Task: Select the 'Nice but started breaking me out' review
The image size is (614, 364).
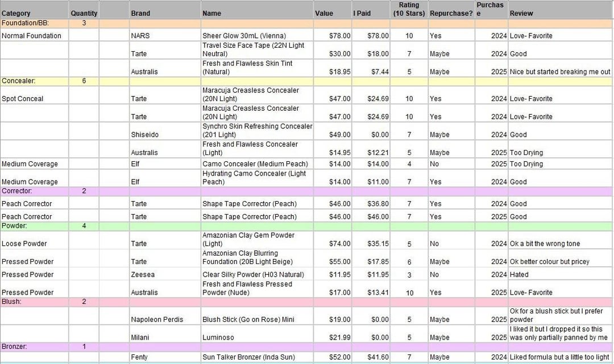Action: (x=559, y=72)
